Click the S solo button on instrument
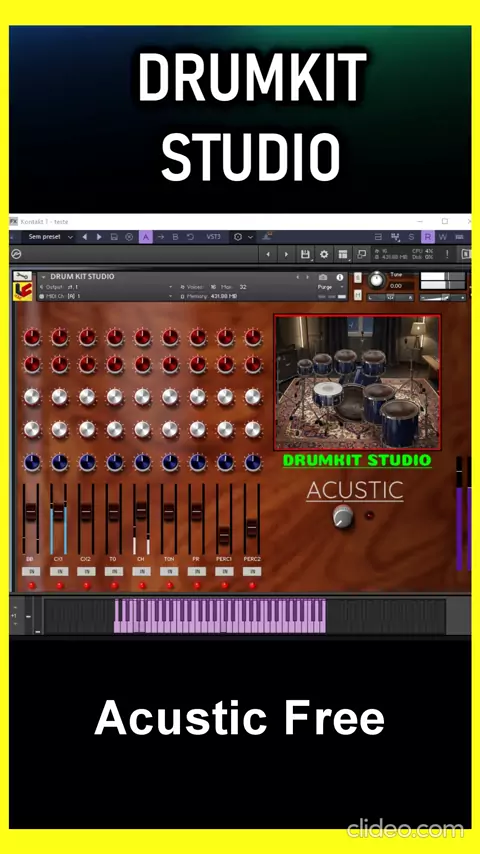The width and height of the screenshot is (480, 854). click(x=357, y=278)
